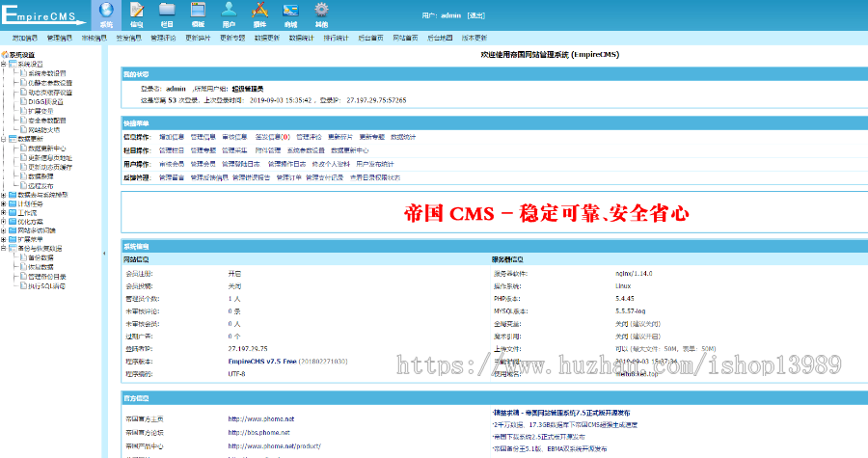Open the 17.3GB数据库 news link

click(x=566, y=425)
